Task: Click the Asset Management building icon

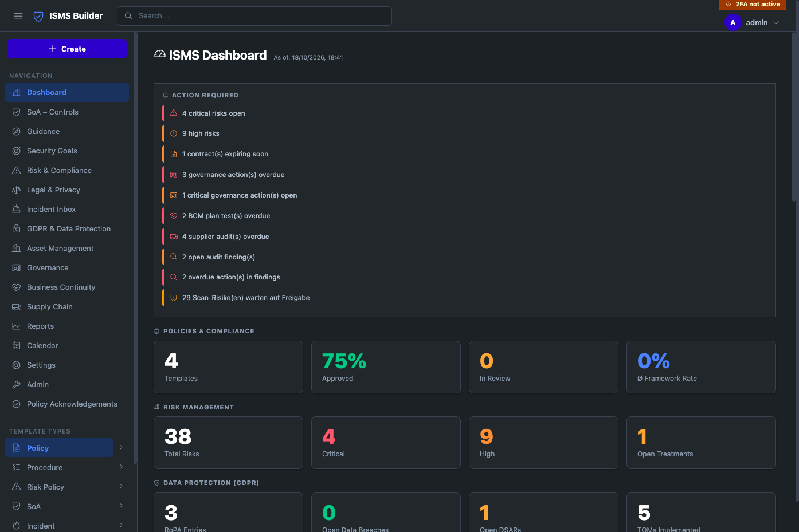Action: pos(17,249)
